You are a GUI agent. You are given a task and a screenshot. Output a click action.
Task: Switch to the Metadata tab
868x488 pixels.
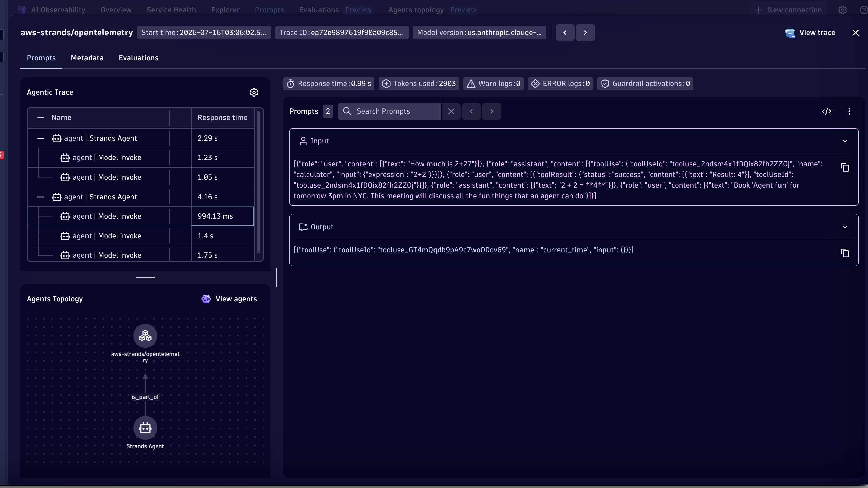click(x=87, y=58)
